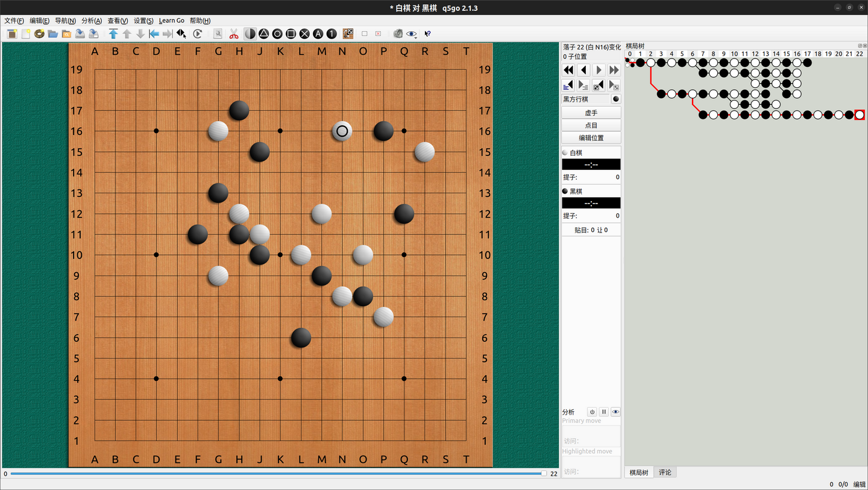The image size is (868, 490).
Task: Save the game with the first disk-arrow icon
Action: tap(80, 34)
